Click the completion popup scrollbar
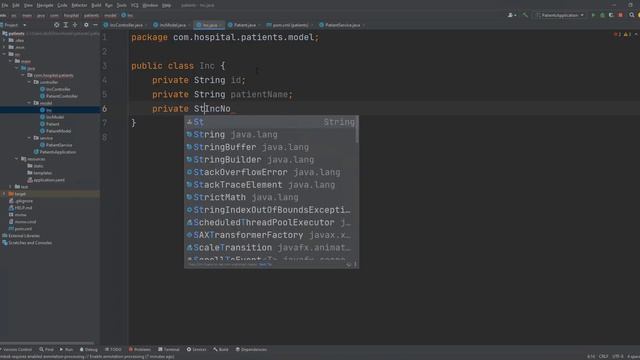Image resolution: width=640 pixels, height=360 pixels. 357,130
